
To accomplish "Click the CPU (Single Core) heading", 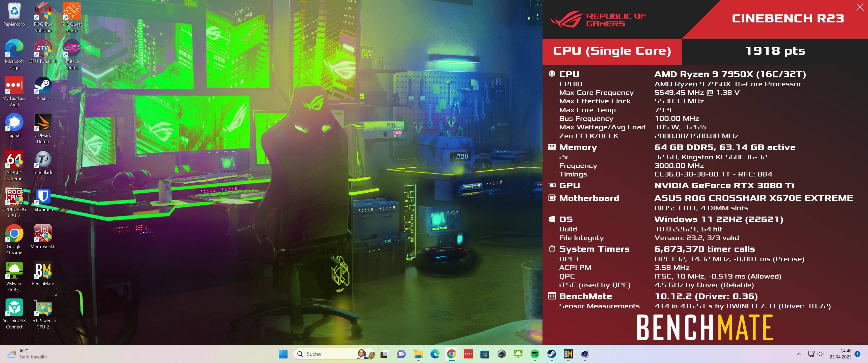I will (612, 51).
